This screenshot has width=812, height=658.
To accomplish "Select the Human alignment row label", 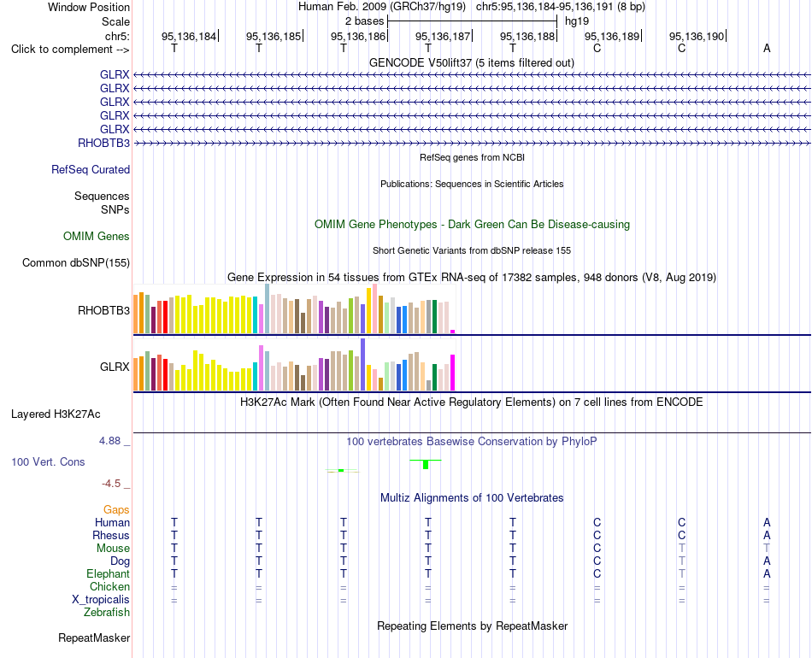I will [112, 522].
